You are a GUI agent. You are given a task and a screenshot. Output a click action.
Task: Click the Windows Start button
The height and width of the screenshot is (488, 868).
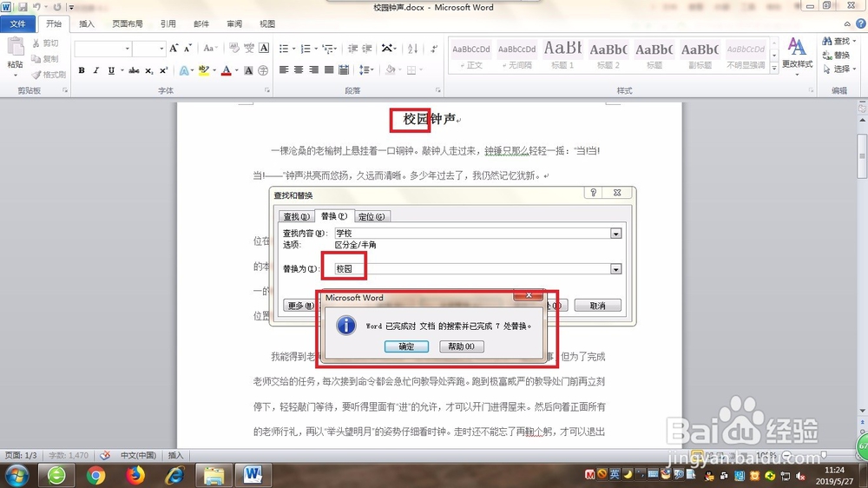click(16, 475)
